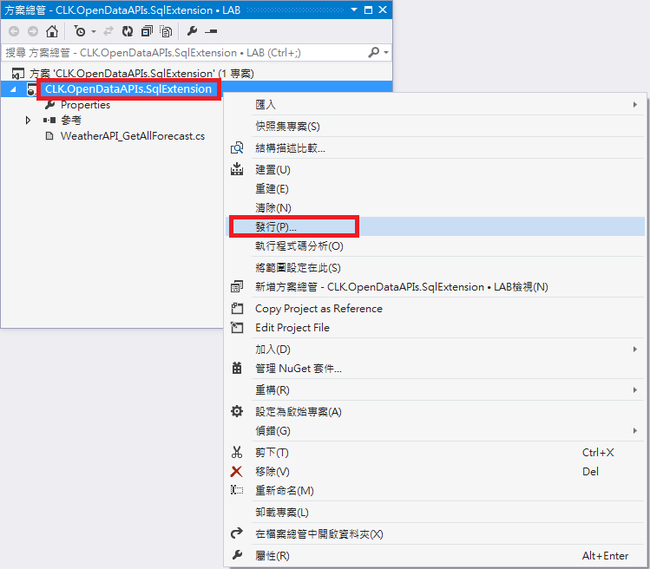This screenshot has height=569, width=650.
Task: Expand the 參考 references node
Action: tap(28, 120)
